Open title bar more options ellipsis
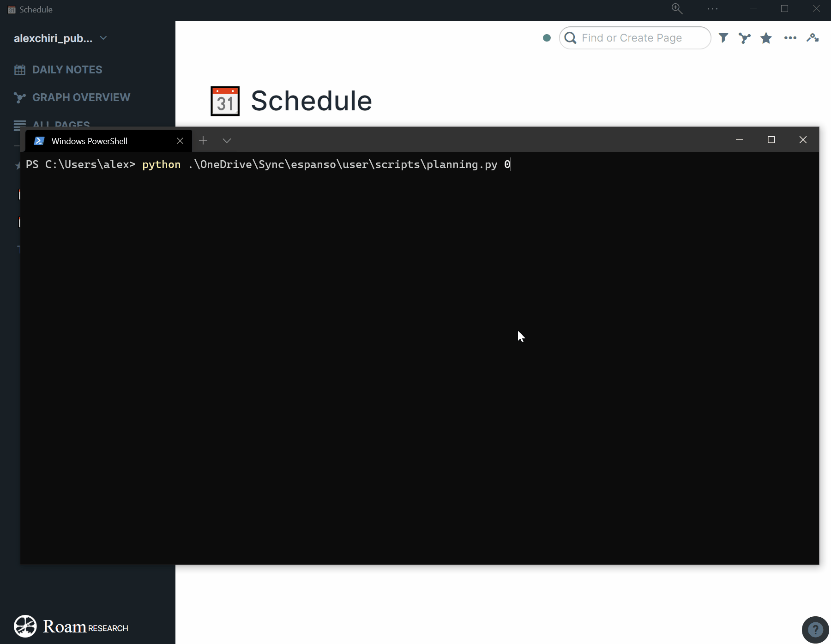The image size is (831, 644). (x=712, y=9)
